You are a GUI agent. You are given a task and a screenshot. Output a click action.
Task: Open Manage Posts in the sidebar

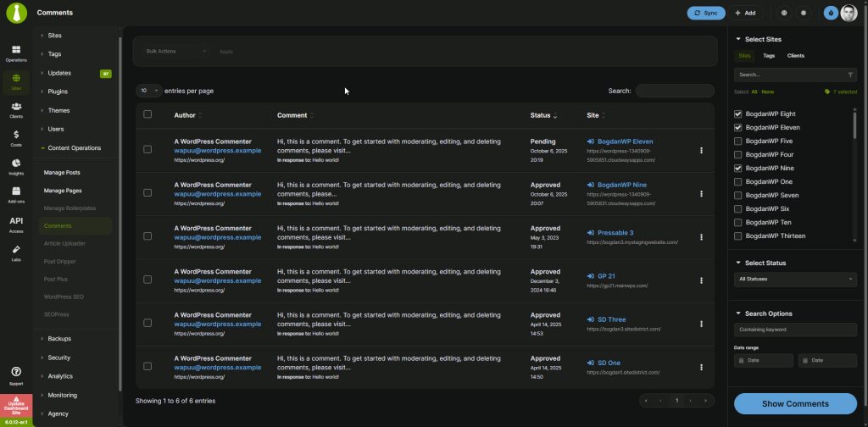pos(61,173)
